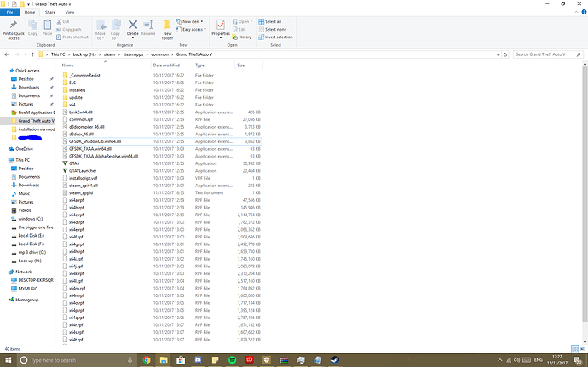Image resolution: width=588 pixels, height=367 pixels.
Task: Open Discord from the taskbar
Action: (x=198, y=360)
